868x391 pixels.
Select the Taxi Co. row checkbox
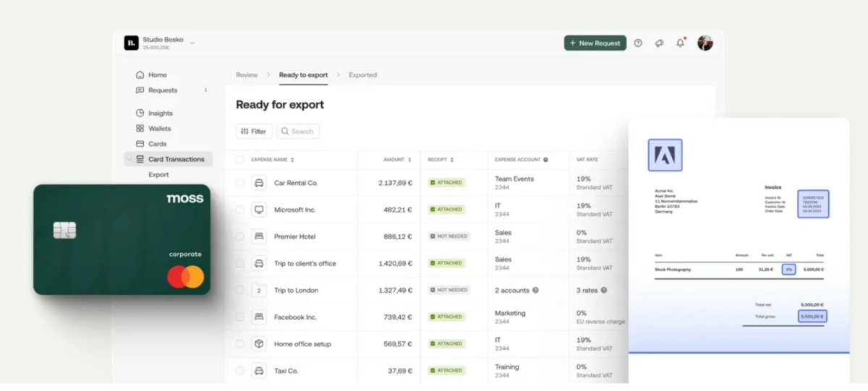[240, 371]
